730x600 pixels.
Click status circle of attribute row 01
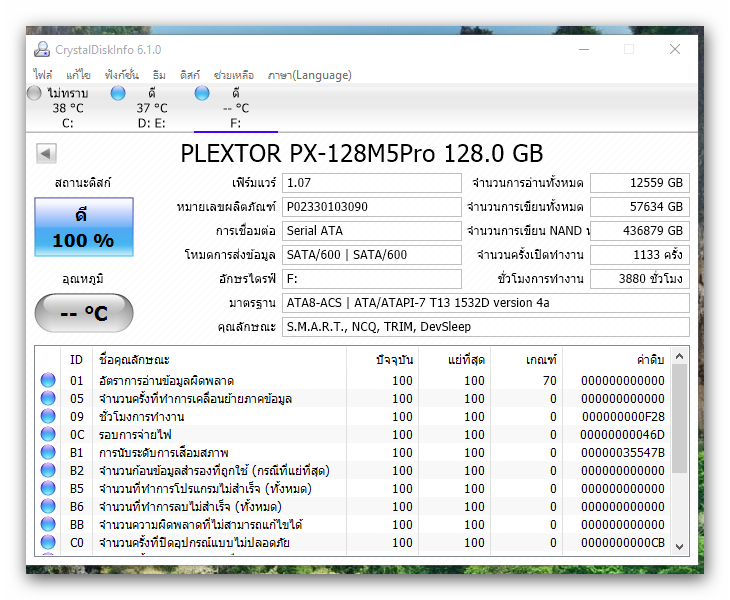(x=48, y=380)
